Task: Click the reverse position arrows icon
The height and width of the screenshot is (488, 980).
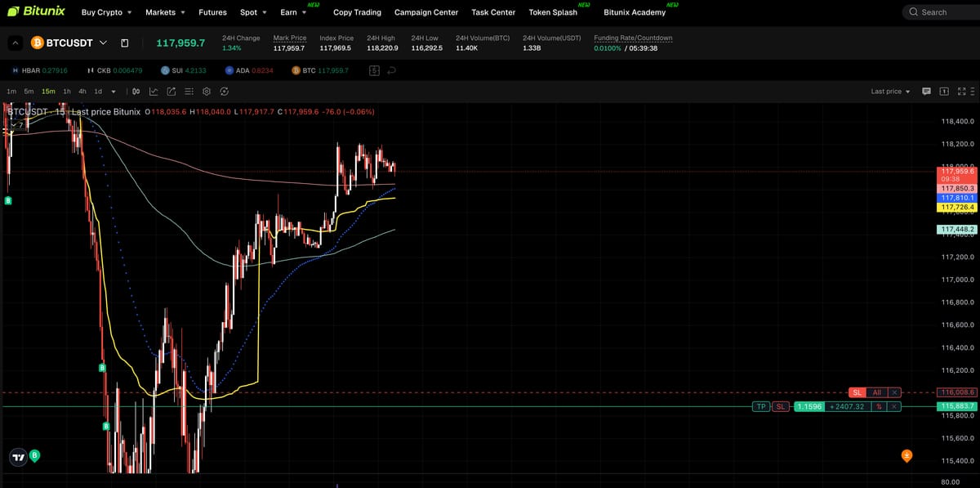Action: (880, 406)
